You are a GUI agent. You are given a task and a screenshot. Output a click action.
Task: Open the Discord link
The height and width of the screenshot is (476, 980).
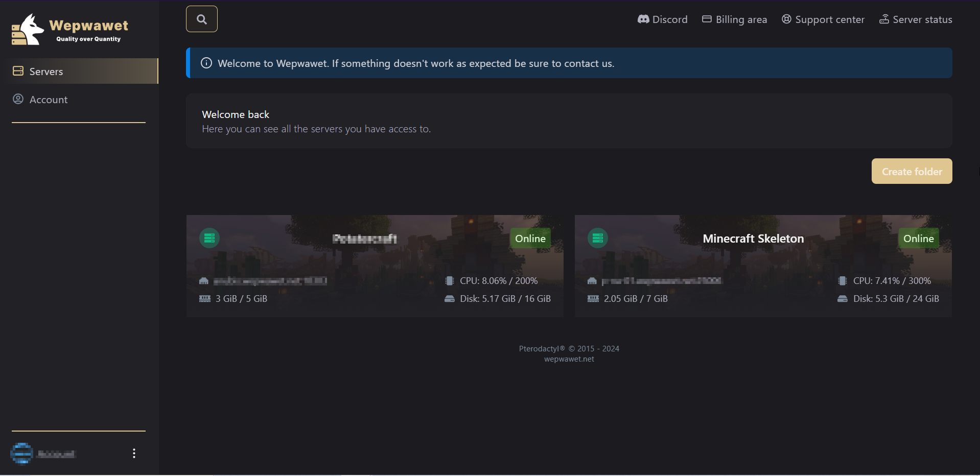pyautogui.click(x=663, y=19)
